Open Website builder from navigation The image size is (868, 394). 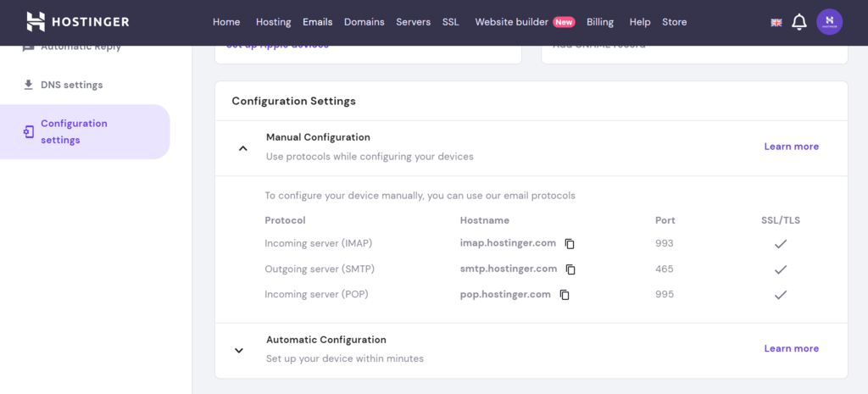point(511,22)
